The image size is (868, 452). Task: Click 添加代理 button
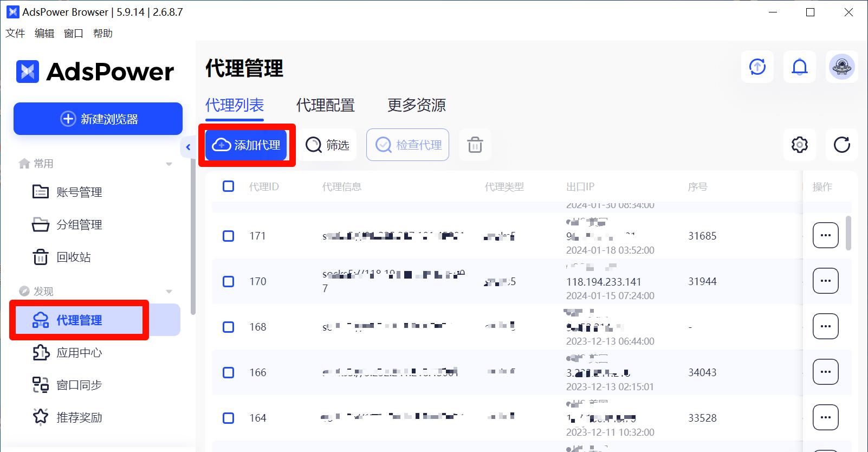(246, 145)
